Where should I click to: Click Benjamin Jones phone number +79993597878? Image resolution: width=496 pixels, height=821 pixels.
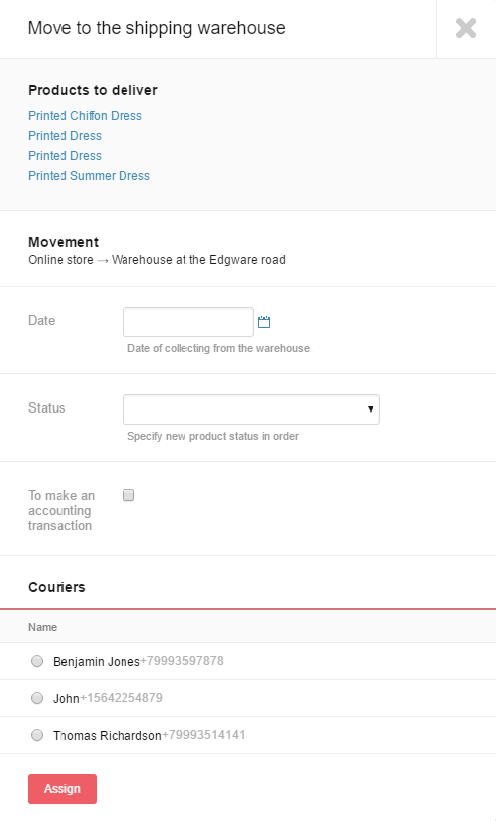click(x=182, y=661)
